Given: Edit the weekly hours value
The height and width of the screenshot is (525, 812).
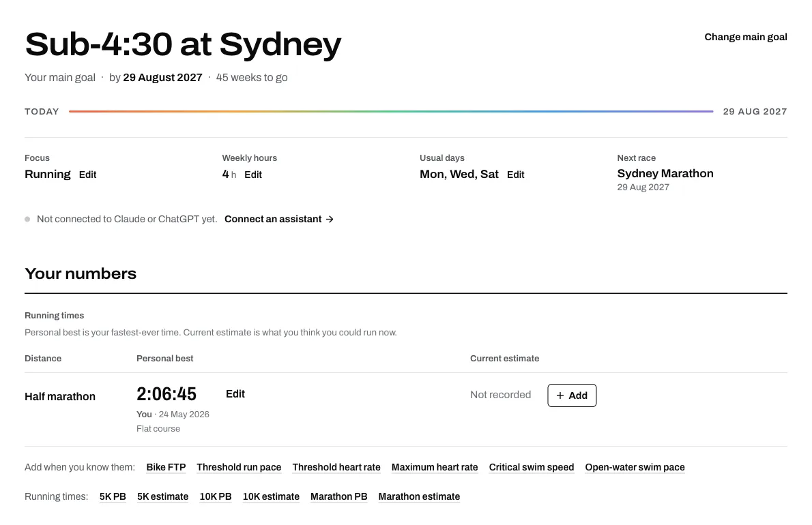Looking at the screenshot, I should point(252,175).
